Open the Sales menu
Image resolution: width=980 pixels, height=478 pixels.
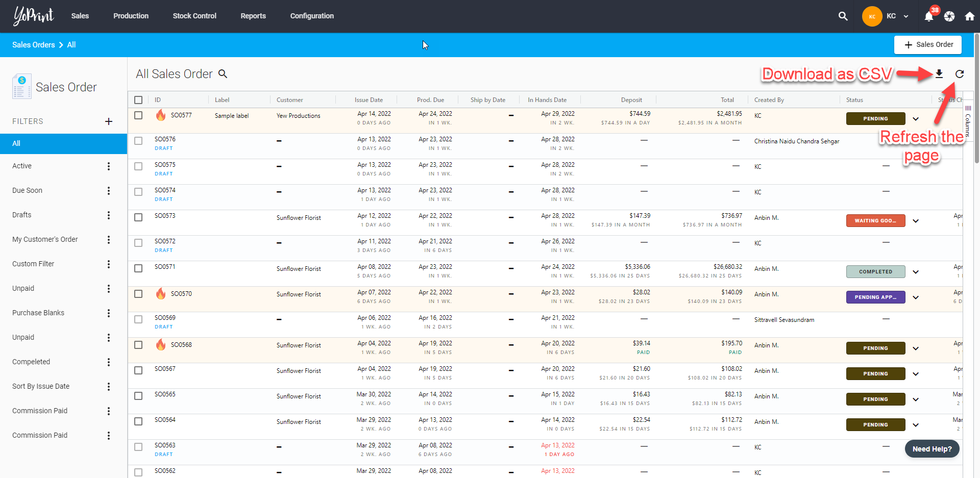point(80,16)
